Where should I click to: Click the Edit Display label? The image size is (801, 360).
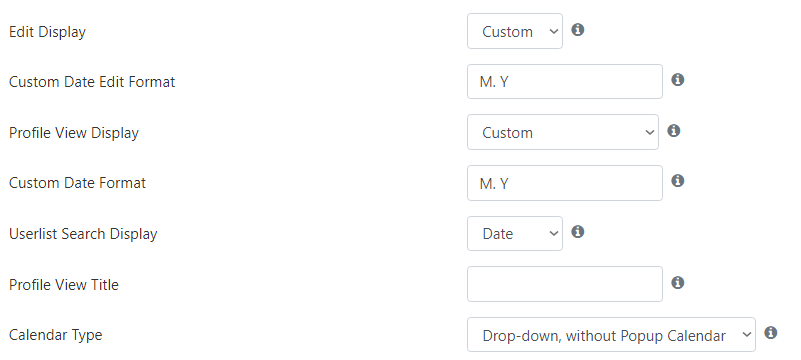click(48, 32)
